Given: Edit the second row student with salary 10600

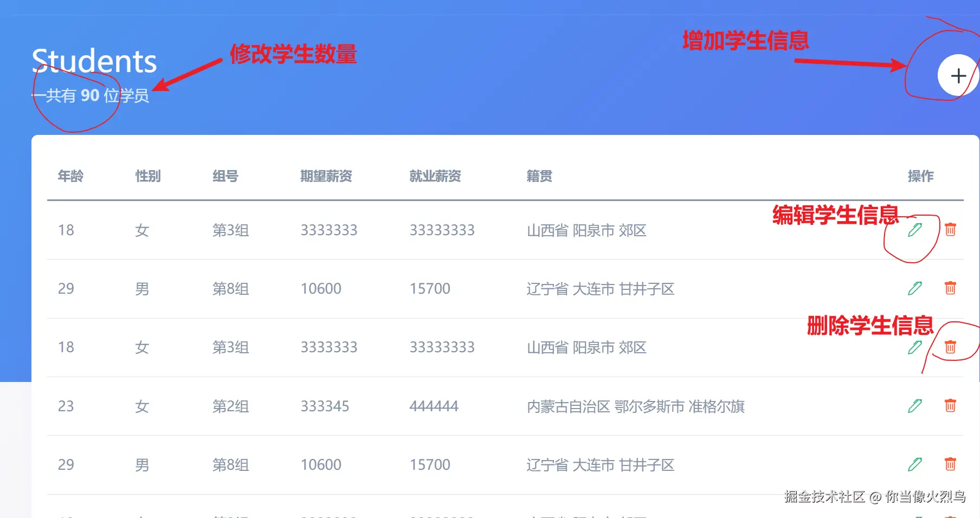Looking at the screenshot, I should pos(915,288).
